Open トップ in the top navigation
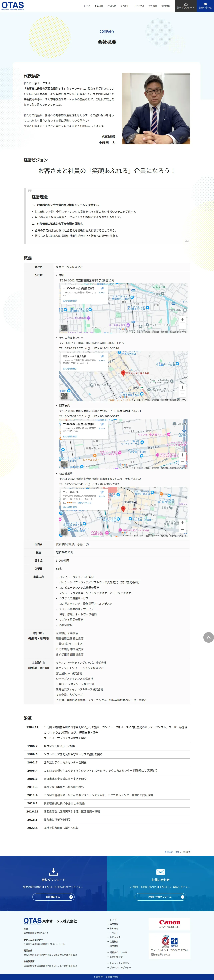This screenshot has width=214, height=980. click(87, 6)
